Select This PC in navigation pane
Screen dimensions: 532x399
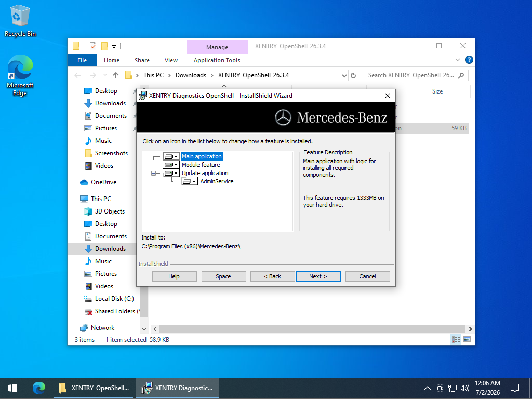coord(101,199)
